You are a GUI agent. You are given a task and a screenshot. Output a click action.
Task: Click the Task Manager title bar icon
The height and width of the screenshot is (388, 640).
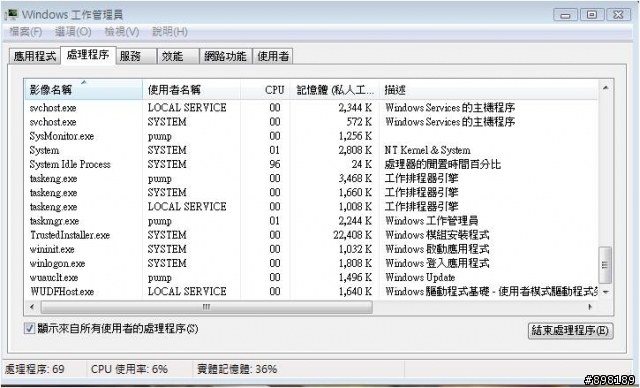click(x=11, y=14)
